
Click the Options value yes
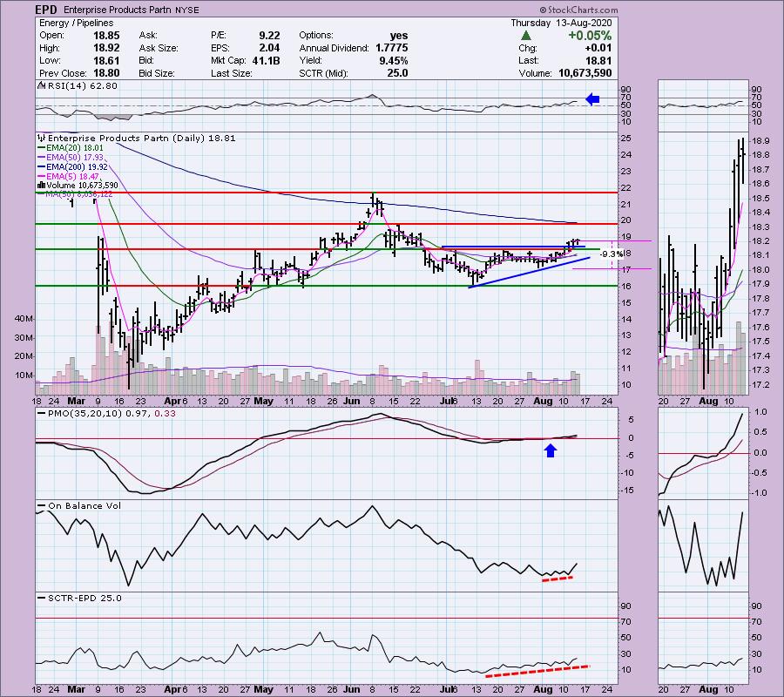[x=399, y=36]
